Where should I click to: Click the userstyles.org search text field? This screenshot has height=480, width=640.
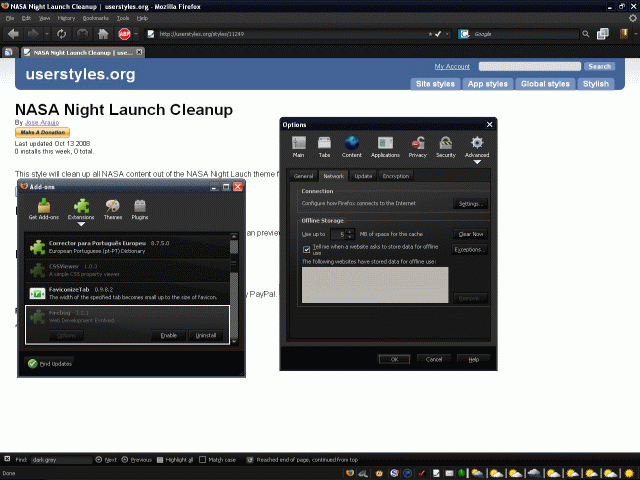[529, 66]
